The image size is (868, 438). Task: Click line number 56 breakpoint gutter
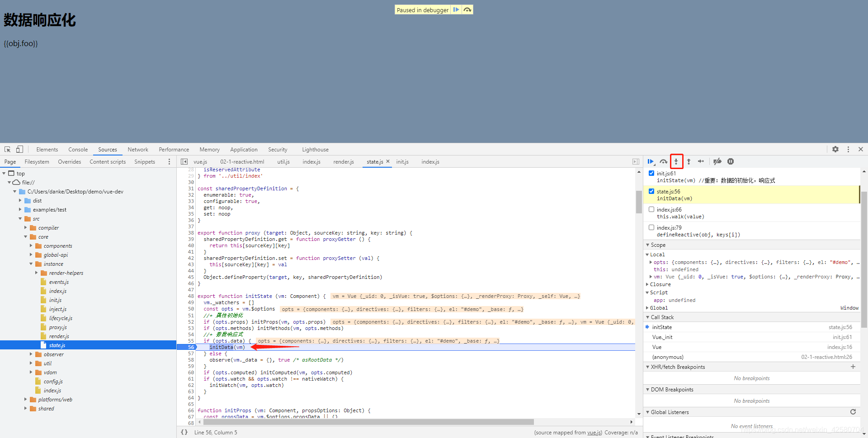pyautogui.click(x=190, y=347)
